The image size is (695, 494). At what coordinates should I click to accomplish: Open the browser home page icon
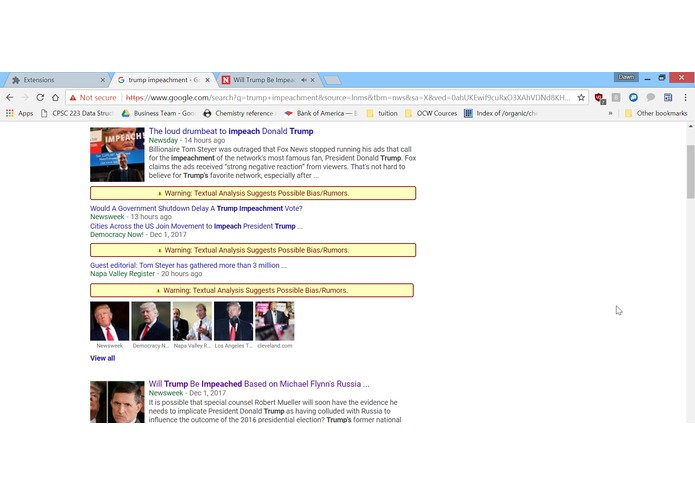tap(55, 97)
